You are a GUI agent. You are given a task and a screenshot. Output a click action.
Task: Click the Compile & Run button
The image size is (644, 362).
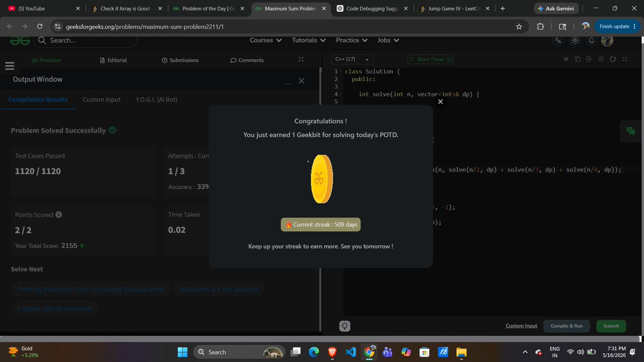(x=567, y=326)
